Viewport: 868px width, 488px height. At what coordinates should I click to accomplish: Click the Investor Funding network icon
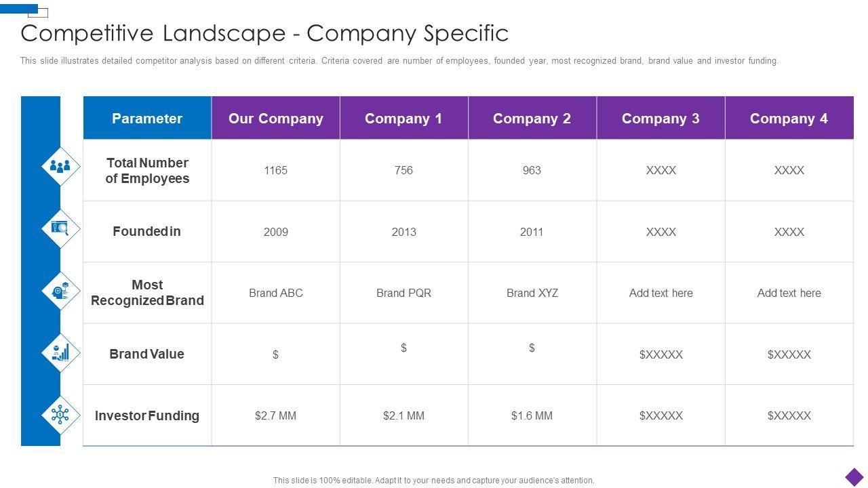[x=60, y=414]
